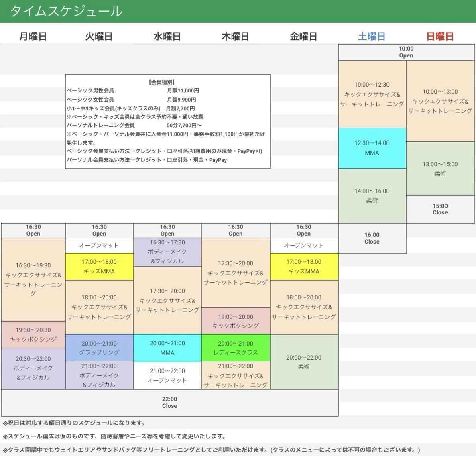Click Monday's 19:30～20:30 キックボクシング class
Viewport: 476px width, 456px height.
(x=33, y=334)
